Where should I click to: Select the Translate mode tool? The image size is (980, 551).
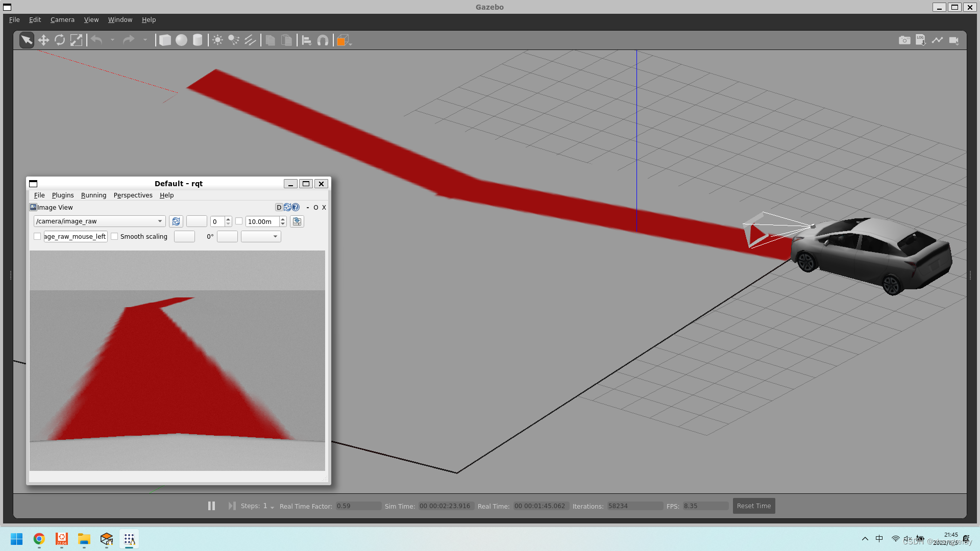pos(43,40)
